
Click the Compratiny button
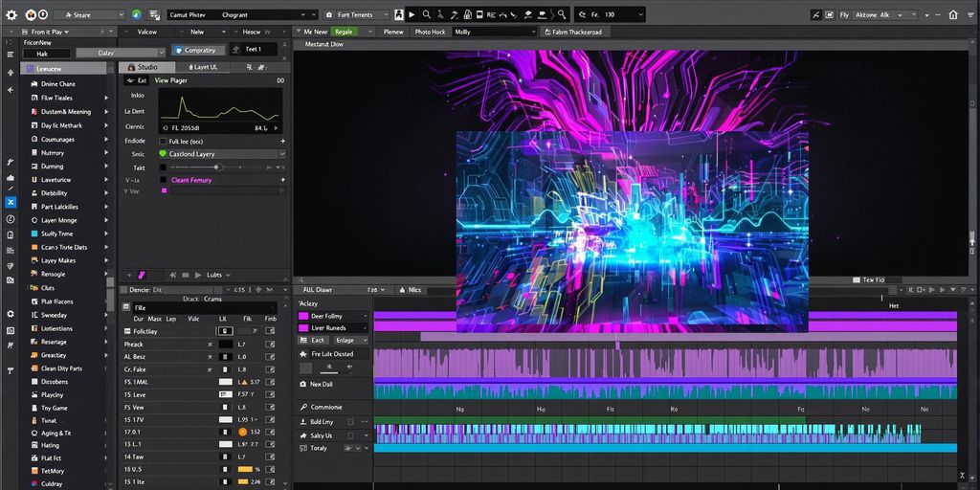[199, 50]
